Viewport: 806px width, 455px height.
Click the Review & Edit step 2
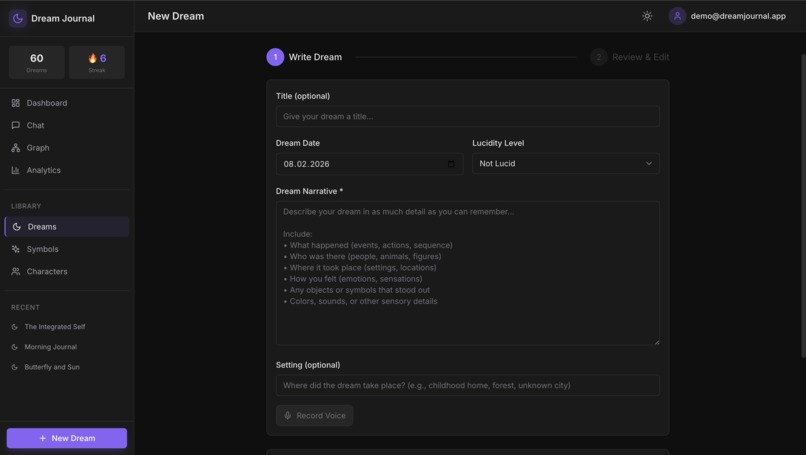(x=630, y=57)
